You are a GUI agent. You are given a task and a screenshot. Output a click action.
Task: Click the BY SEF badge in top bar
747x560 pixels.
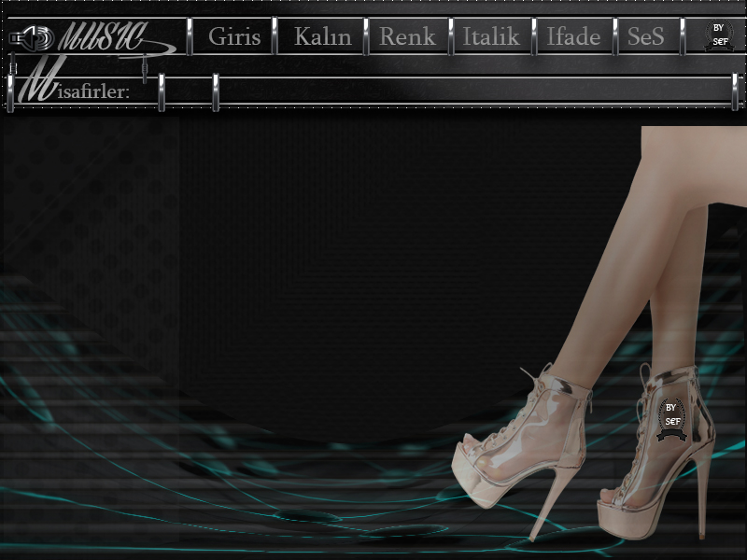(x=719, y=35)
